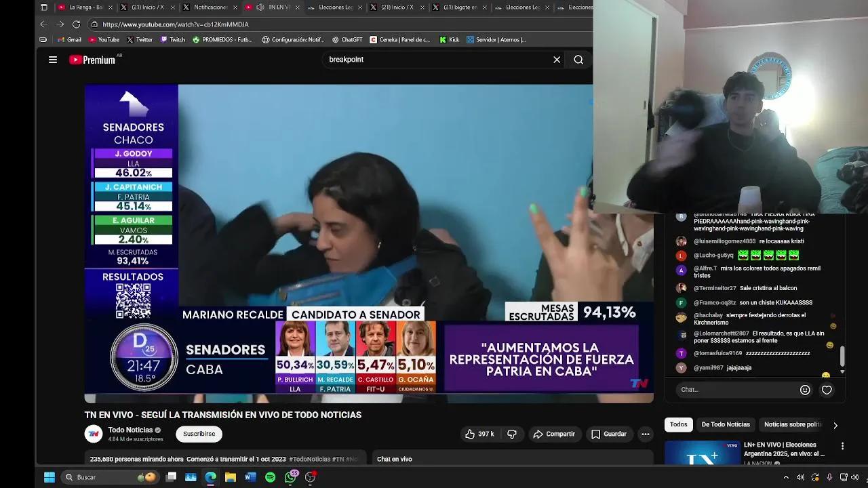
Task: Click the chat scroll down arrow
Action: coord(842,371)
